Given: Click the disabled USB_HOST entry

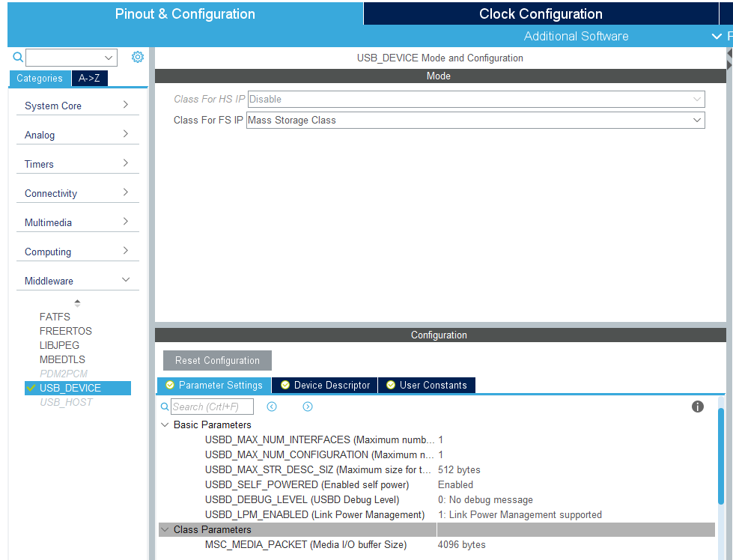Looking at the screenshot, I should (x=66, y=403).
